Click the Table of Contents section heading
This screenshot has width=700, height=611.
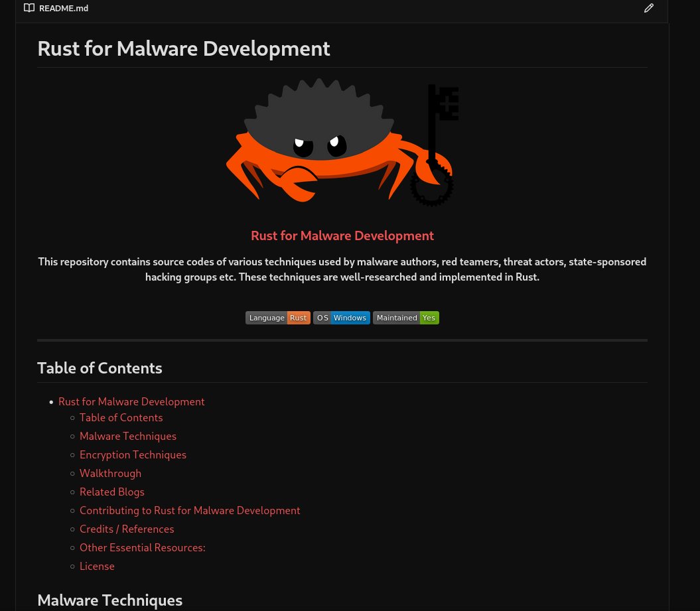coord(100,368)
